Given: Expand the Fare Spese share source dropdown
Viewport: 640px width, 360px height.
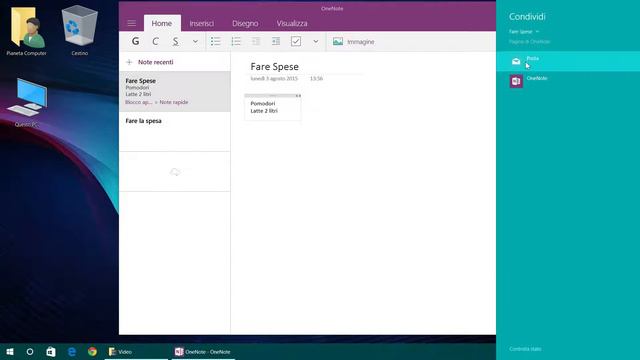Looking at the screenshot, I should click(x=524, y=31).
